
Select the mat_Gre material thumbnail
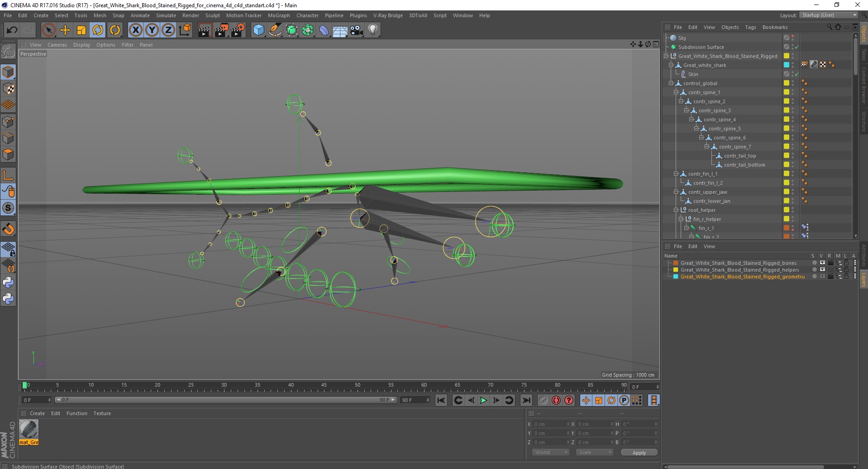point(29,432)
